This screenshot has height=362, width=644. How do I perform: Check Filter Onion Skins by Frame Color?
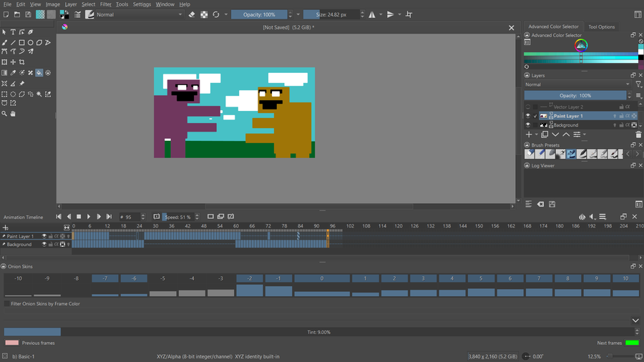[6, 304]
